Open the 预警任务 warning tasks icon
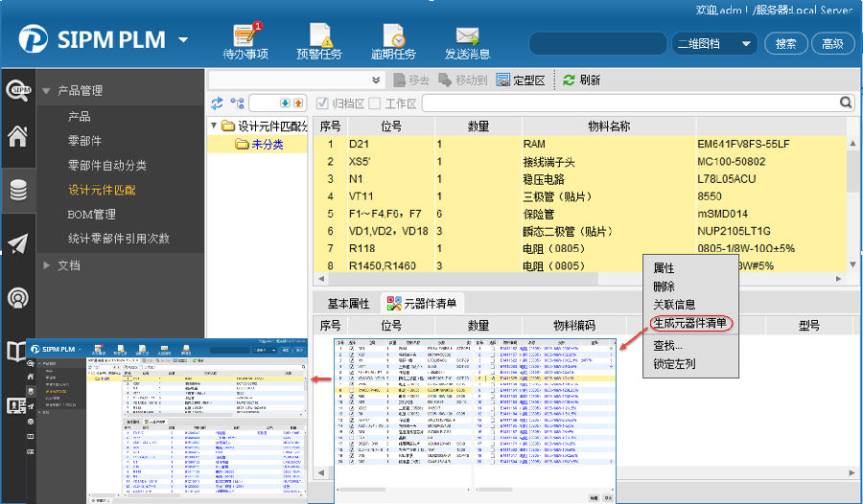This screenshot has height=504, width=863. [x=318, y=41]
